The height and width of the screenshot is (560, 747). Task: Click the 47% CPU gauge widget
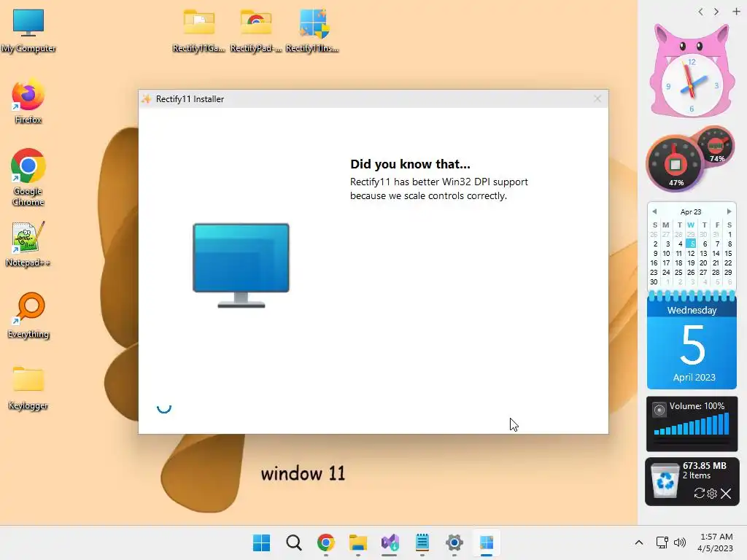coord(675,164)
